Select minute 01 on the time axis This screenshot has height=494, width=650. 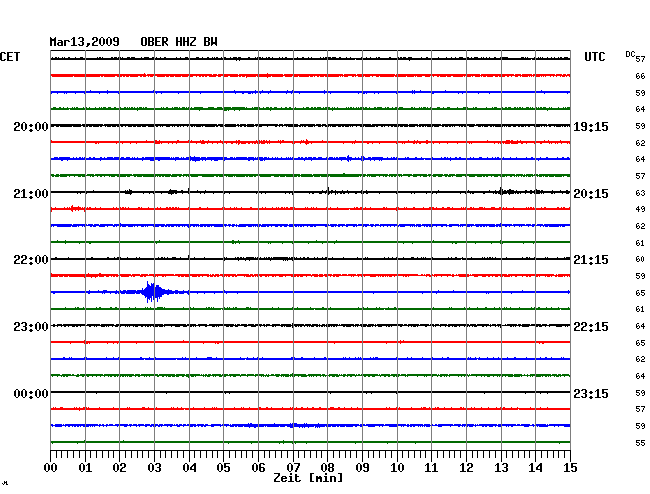coord(85,468)
